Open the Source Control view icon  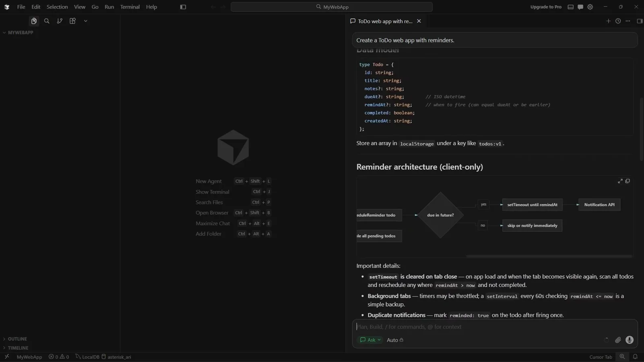60,21
